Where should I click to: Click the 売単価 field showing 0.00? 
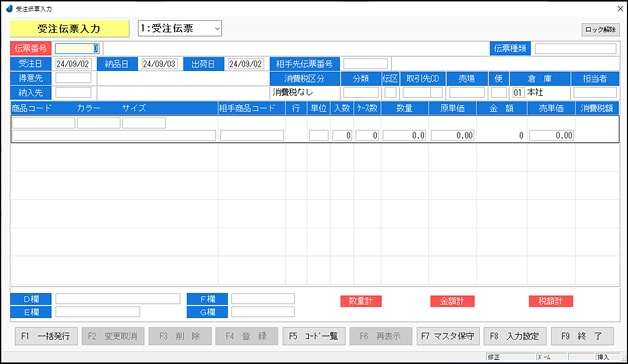(551, 135)
